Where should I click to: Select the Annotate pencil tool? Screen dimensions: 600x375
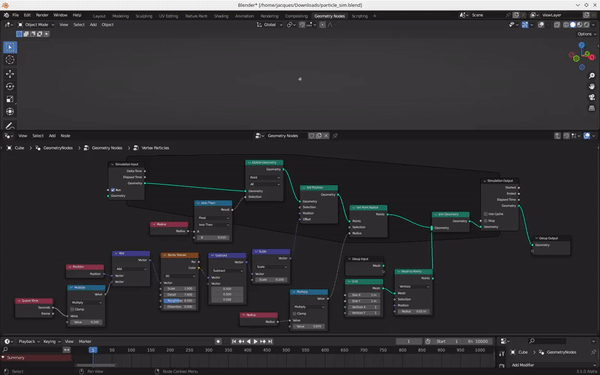point(10,125)
